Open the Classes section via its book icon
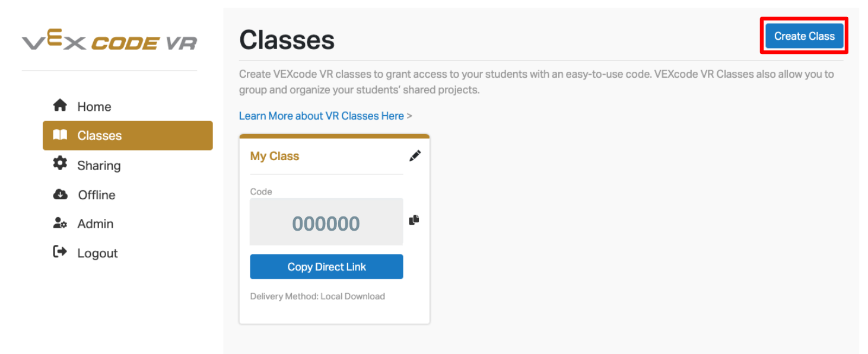 click(x=60, y=135)
